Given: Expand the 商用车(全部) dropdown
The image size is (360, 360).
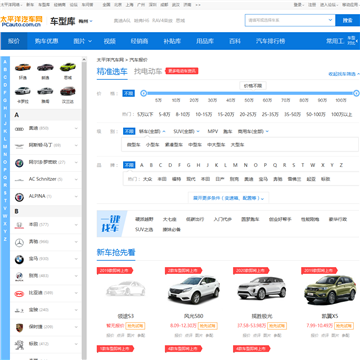Looking at the screenshot, I should (253, 131).
